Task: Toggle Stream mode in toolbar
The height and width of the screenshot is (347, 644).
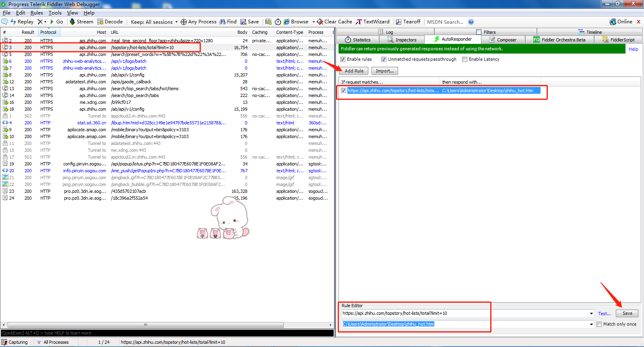Action: point(81,22)
